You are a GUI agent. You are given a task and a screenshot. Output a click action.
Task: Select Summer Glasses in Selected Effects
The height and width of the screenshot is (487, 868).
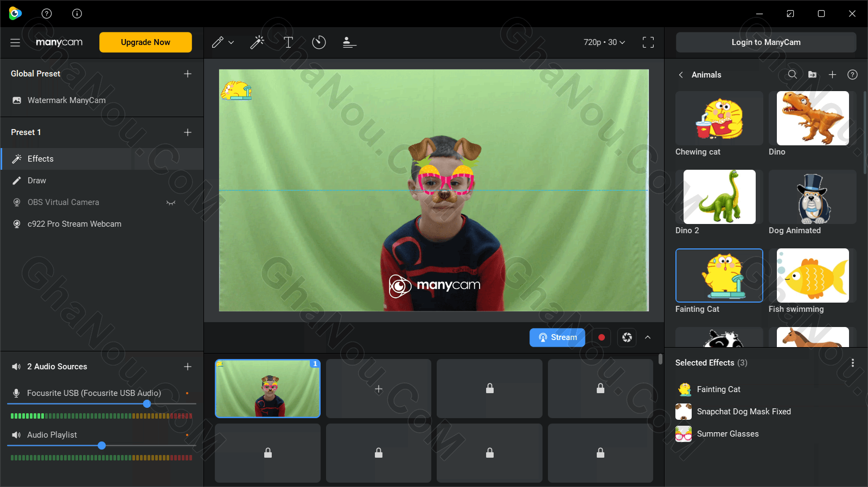pos(765,434)
